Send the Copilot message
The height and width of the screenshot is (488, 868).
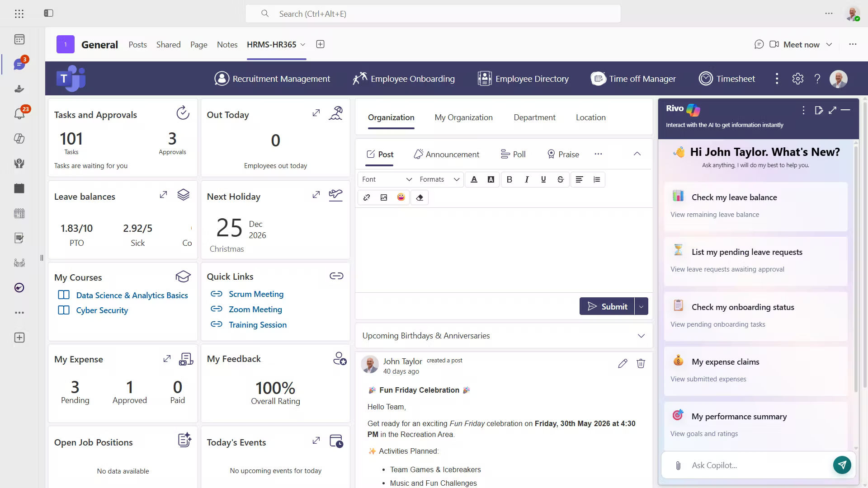842,465
